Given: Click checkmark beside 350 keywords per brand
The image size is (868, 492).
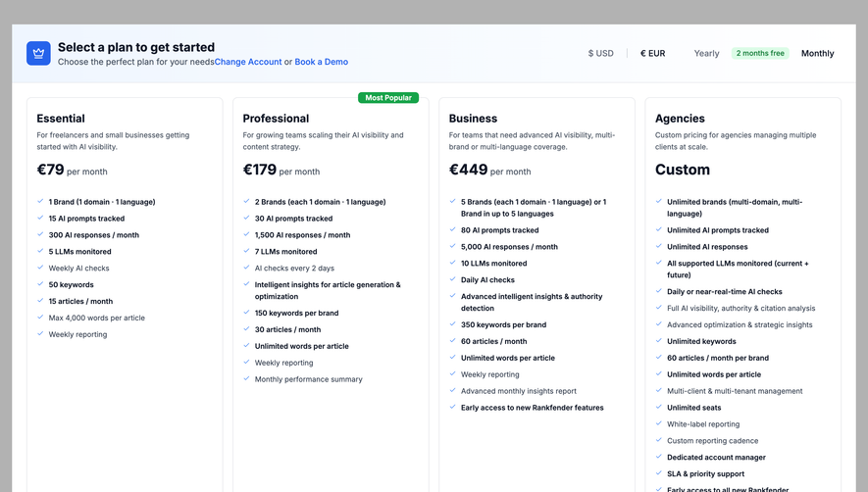Looking at the screenshot, I should point(453,324).
